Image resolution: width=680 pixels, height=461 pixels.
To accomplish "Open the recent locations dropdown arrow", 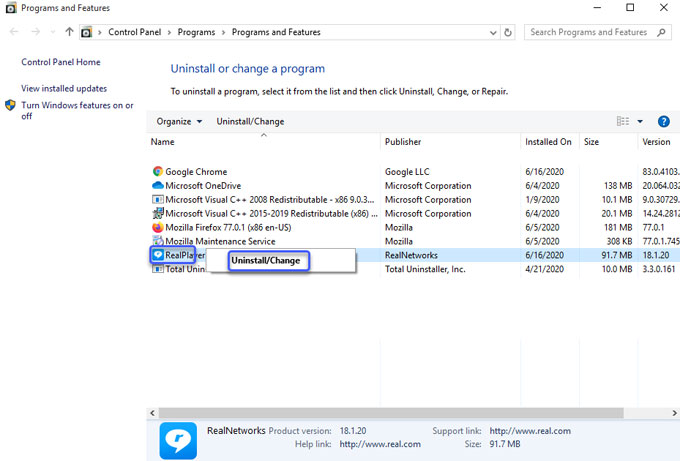I will click(52, 32).
